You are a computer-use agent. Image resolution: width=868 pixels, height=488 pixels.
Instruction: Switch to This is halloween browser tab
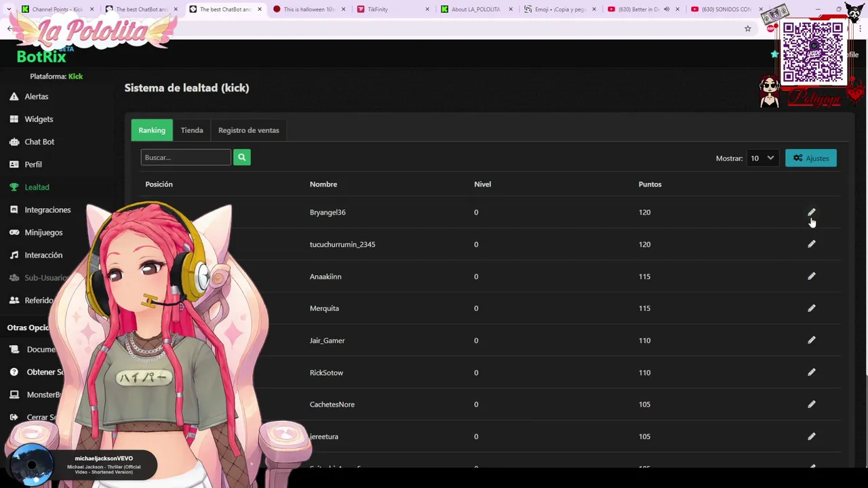point(309,9)
